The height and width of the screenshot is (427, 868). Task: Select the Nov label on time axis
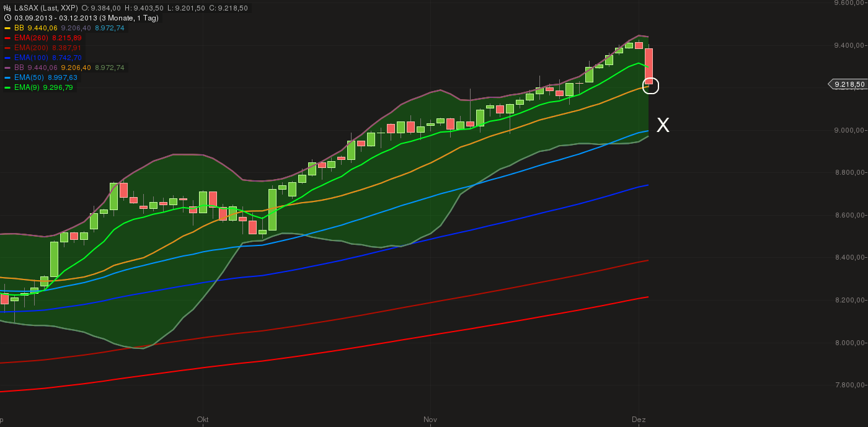(x=430, y=419)
